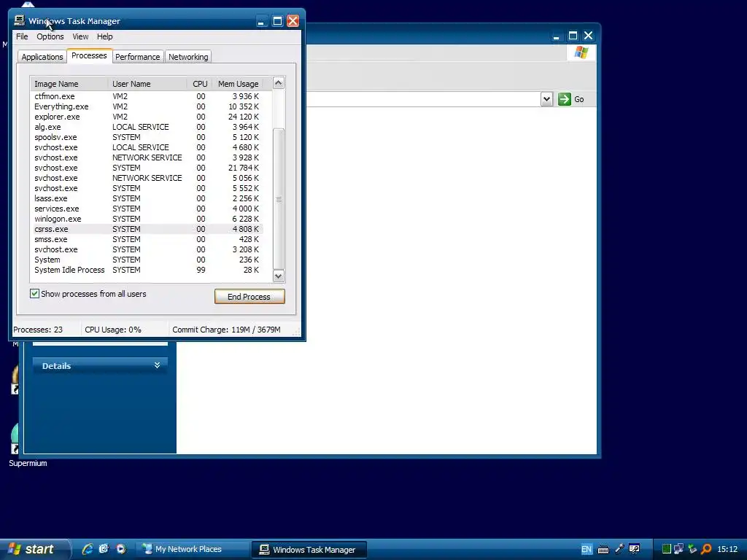Click the language bar tools pen icon
747x560 pixels.
click(619, 549)
